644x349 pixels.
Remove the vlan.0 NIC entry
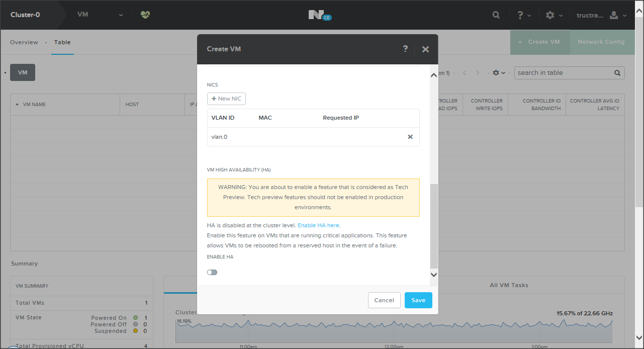[x=410, y=137]
